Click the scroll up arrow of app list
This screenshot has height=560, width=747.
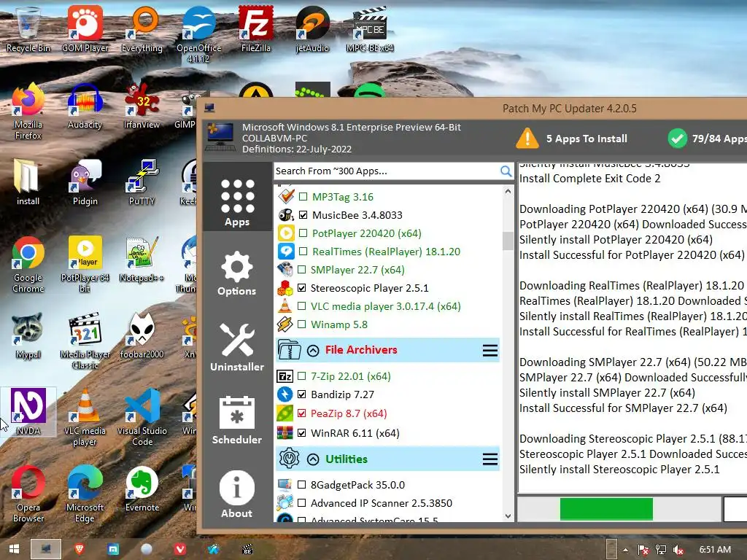click(508, 192)
